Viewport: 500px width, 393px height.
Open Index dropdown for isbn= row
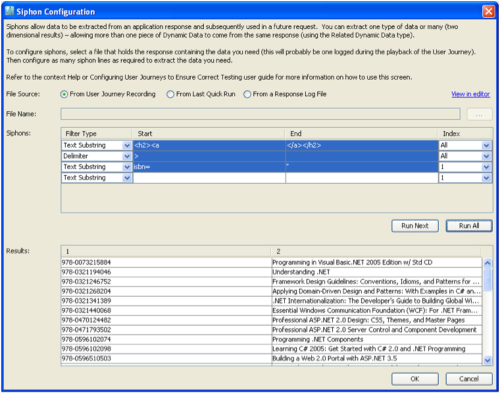point(486,167)
